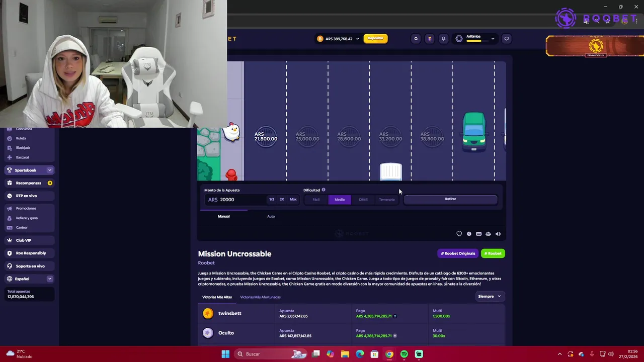Click the Bitcoin balance coin icon

pyautogui.click(x=320, y=39)
